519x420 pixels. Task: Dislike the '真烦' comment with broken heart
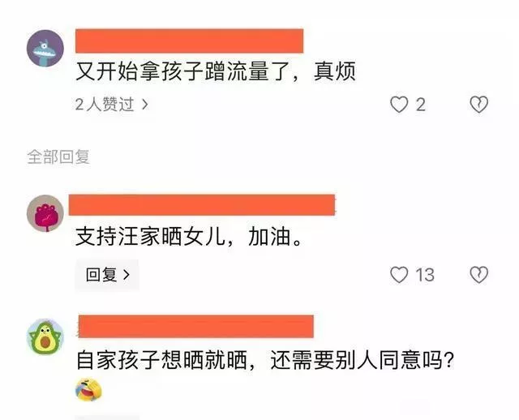pyautogui.click(x=479, y=105)
